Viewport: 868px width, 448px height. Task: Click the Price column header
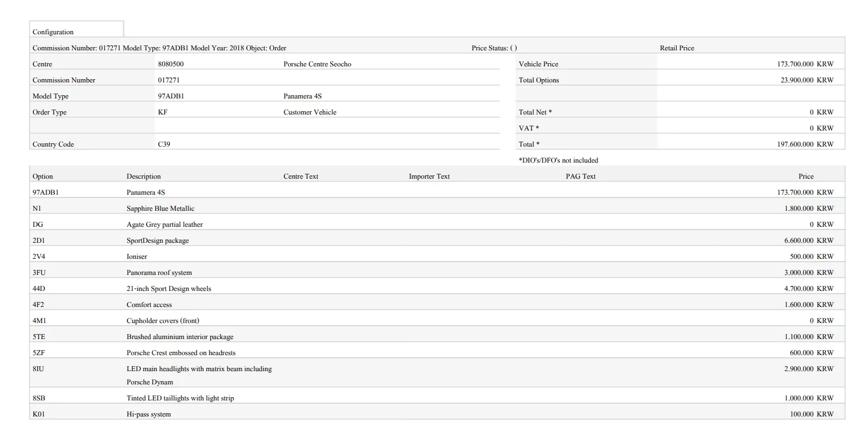[x=805, y=176]
